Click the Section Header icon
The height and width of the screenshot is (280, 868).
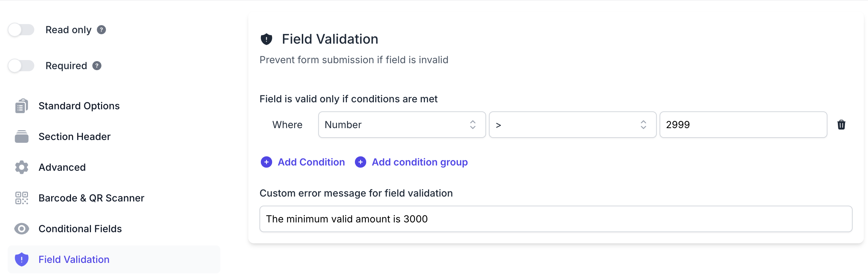coord(21,137)
